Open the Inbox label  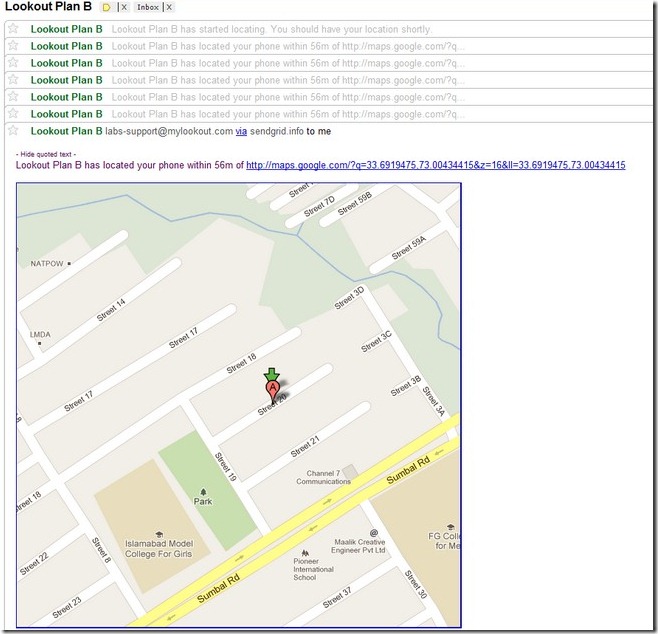pyautogui.click(x=148, y=7)
